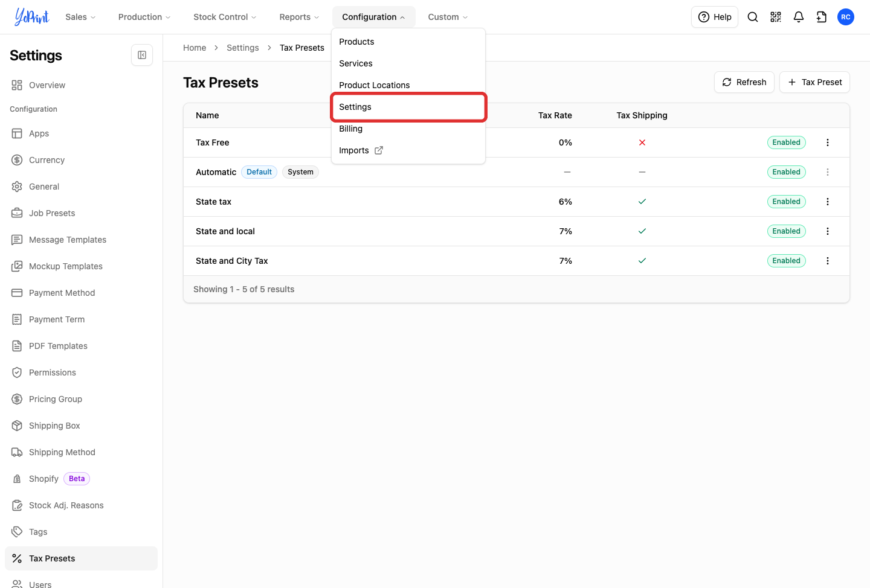
Task: Open the Help button
Action: click(x=715, y=17)
